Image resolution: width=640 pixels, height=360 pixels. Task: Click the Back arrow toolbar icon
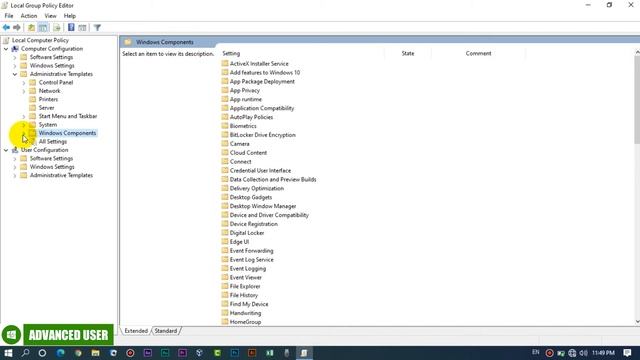coord(6,27)
